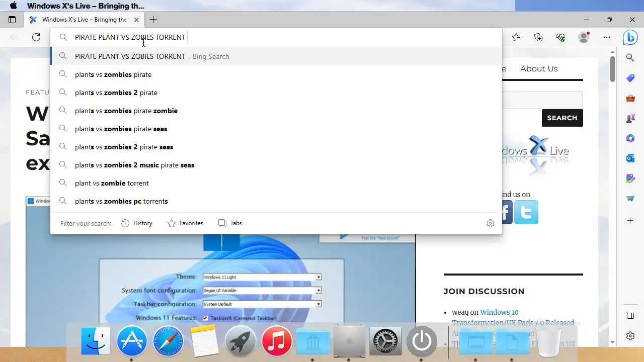Add a sidebar app with plus icon

630,220
